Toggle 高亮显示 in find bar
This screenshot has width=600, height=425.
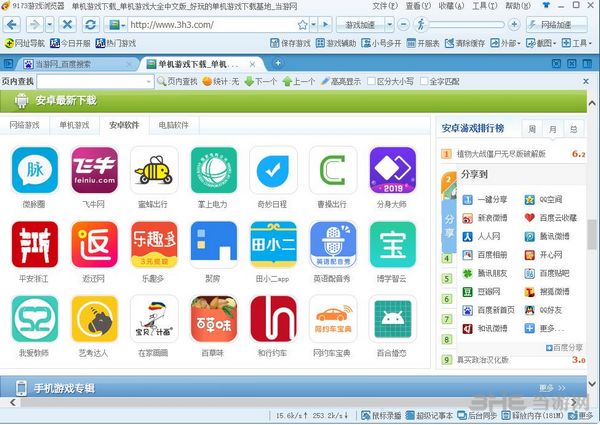point(341,81)
